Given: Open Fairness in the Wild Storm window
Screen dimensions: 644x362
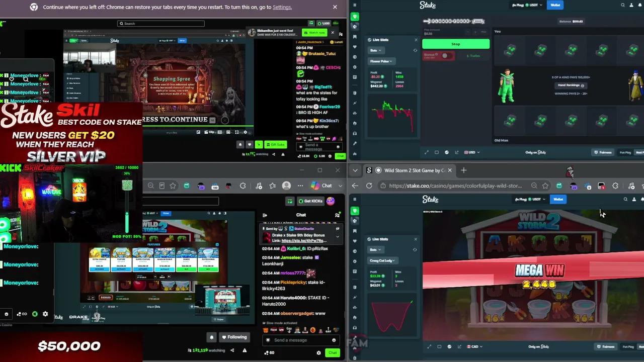Looking at the screenshot, I should click(605, 346).
